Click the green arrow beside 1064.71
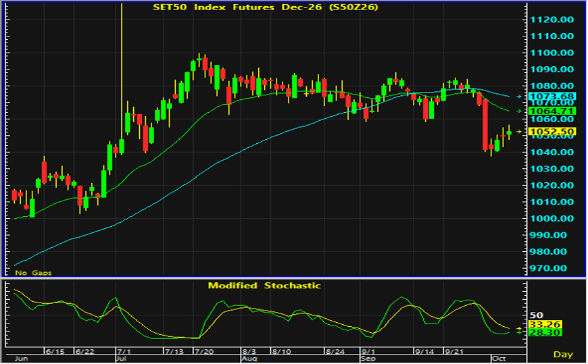Image resolution: width=588 pixels, height=364 pixels. [519, 111]
